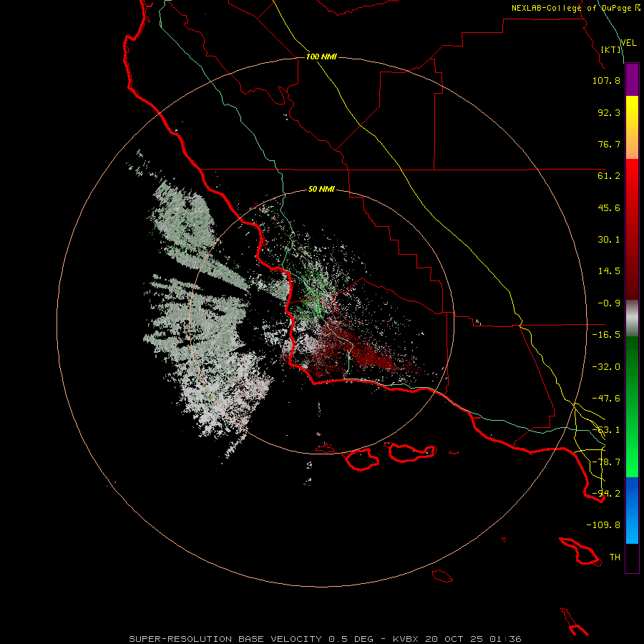This screenshot has width=644, height=644.
Task: Click the "TH" label on the legend
Action: tap(615, 557)
